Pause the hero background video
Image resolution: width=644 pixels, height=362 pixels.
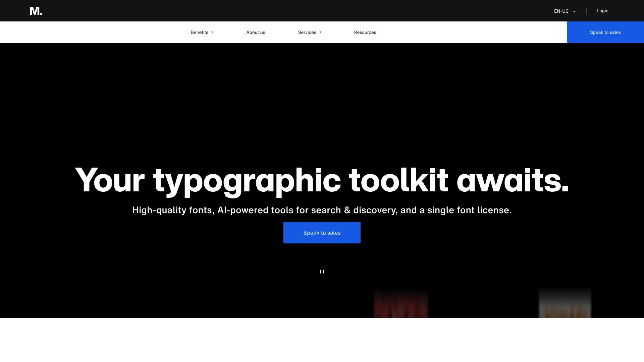tap(322, 271)
